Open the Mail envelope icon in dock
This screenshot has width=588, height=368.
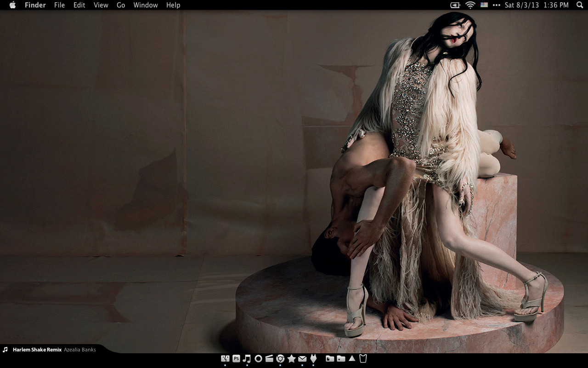point(302,359)
